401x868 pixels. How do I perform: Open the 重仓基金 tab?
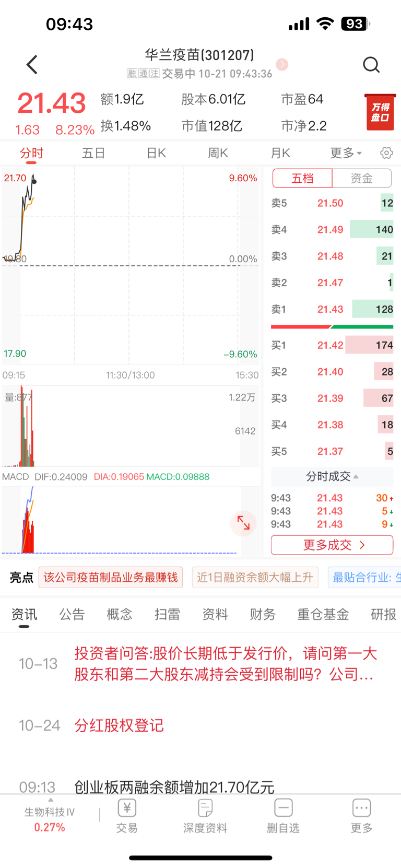pyautogui.click(x=323, y=615)
